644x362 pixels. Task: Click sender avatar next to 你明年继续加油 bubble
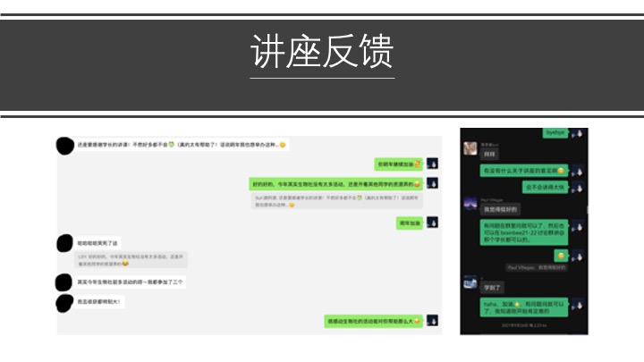click(432, 164)
